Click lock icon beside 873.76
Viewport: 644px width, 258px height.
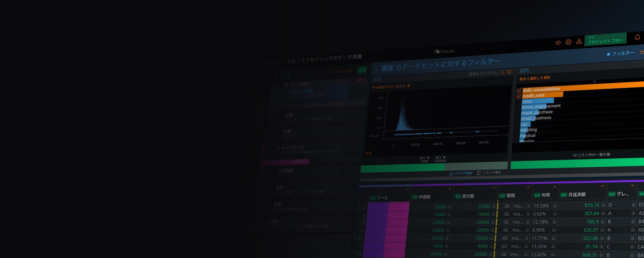[x=603, y=205]
